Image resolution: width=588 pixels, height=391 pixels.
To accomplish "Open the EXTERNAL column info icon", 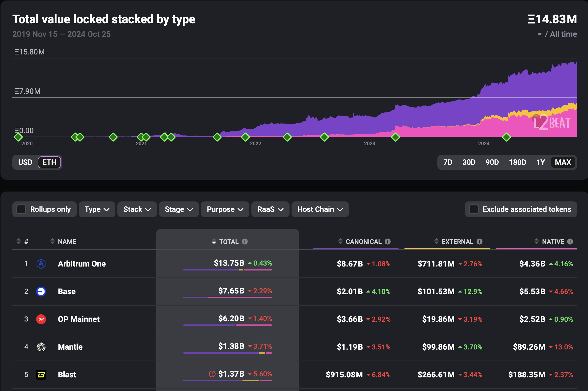I will click(479, 241).
